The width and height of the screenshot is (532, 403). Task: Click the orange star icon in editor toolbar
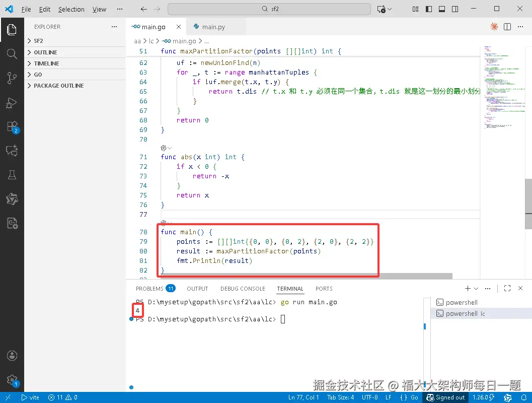click(x=494, y=27)
